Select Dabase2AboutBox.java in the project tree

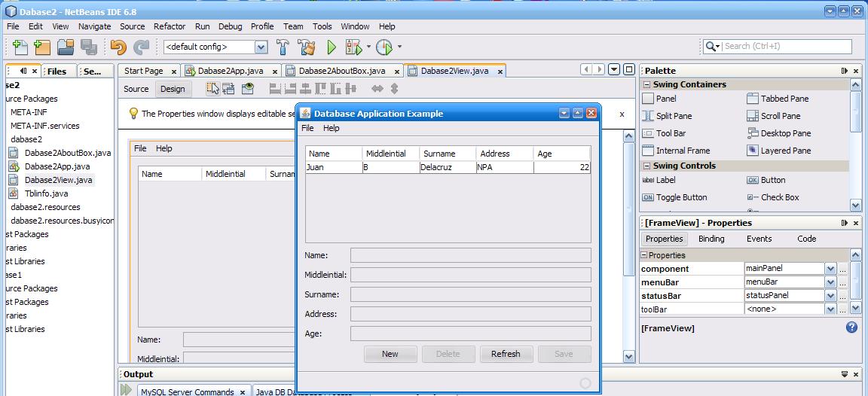tap(68, 153)
